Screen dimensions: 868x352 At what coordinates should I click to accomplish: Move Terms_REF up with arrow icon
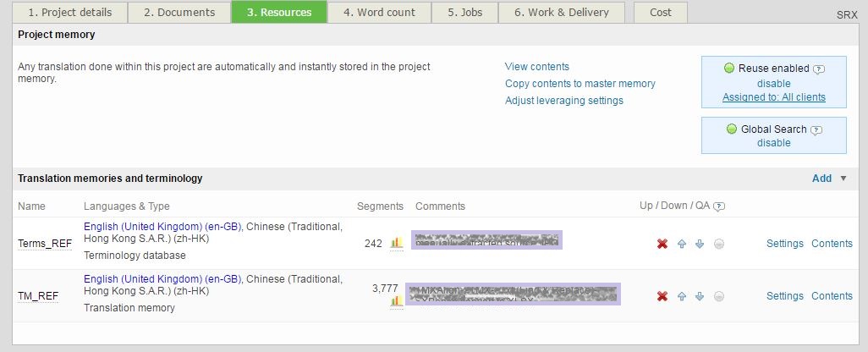click(681, 244)
